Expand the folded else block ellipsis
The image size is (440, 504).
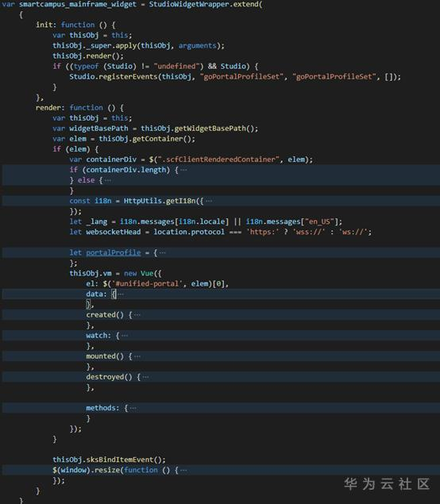click(108, 180)
